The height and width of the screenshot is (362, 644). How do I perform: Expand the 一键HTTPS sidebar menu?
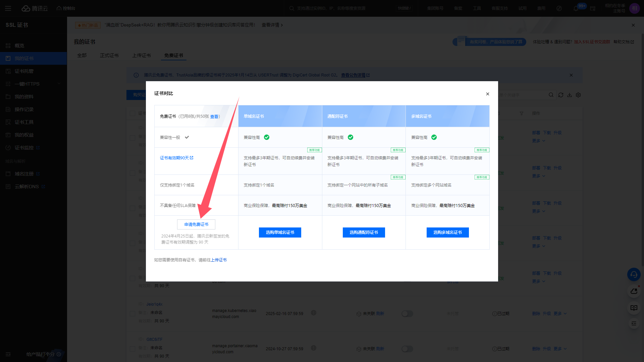tap(34, 84)
